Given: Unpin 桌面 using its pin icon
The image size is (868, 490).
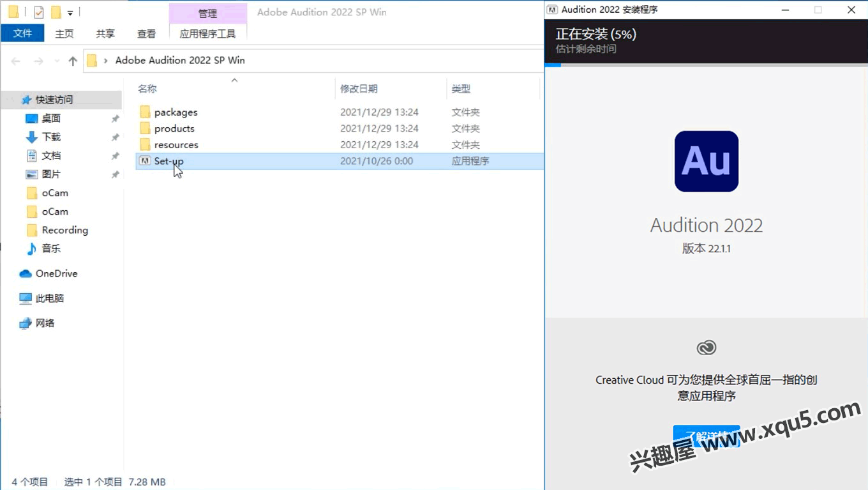Looking at the screenshot, I should [116, 119].
